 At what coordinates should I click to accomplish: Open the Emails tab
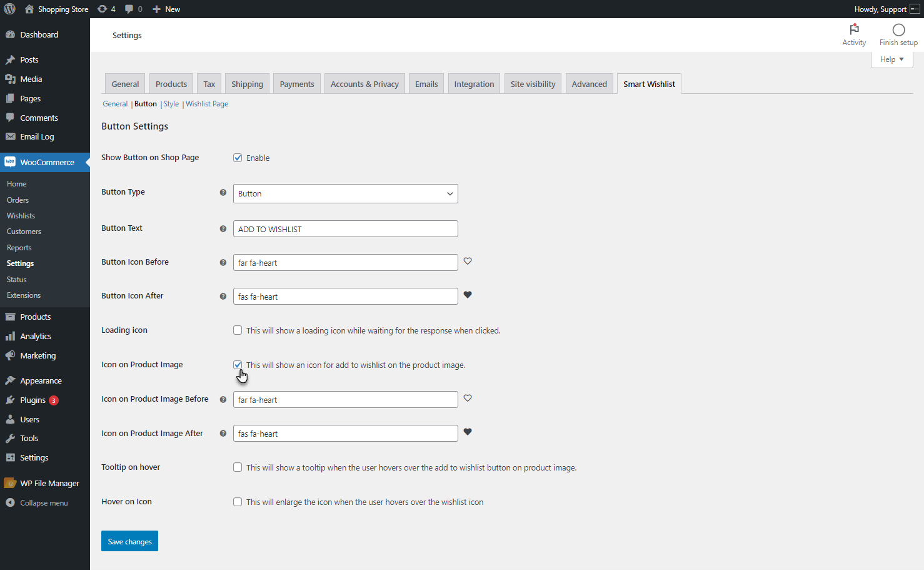(x=426, y=84)
